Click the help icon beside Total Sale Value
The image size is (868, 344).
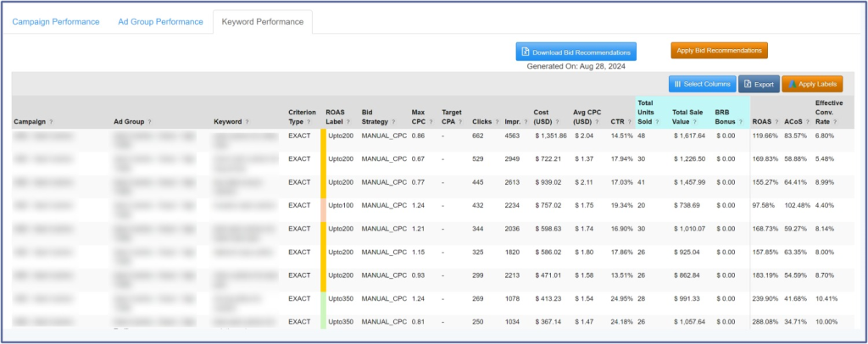pos(694,122)
